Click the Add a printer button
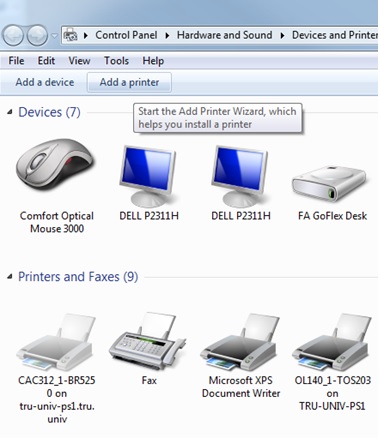The height and width of the screenshot is (442, 380). pos(129,82)
